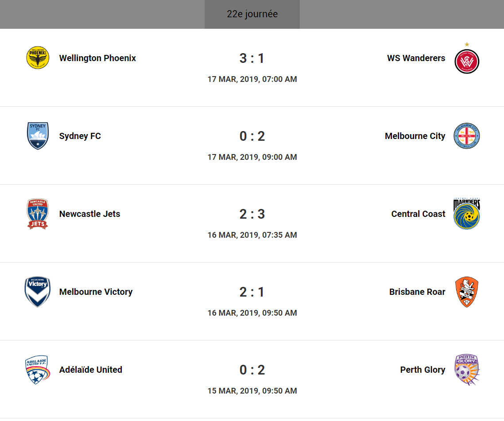Viewport: 504px width, 421px height.
Task: Open the Brisbane Roar team name link
Action: tap(417, 292)
